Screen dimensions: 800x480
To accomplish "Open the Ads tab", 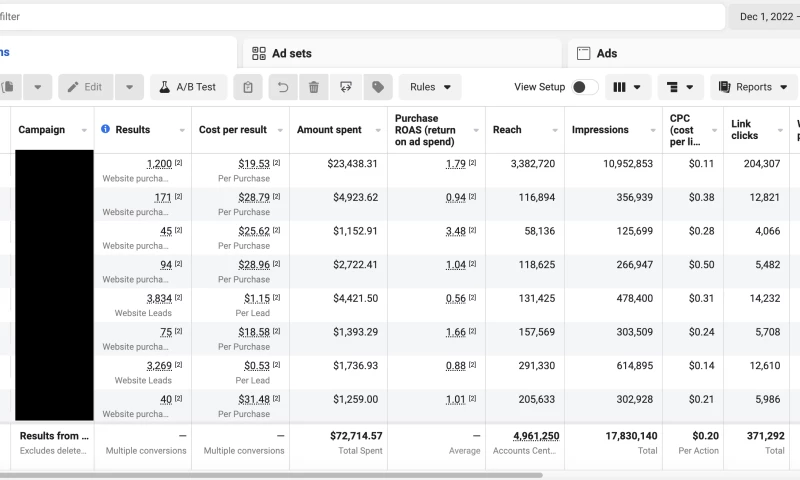I will pos(684,53).
